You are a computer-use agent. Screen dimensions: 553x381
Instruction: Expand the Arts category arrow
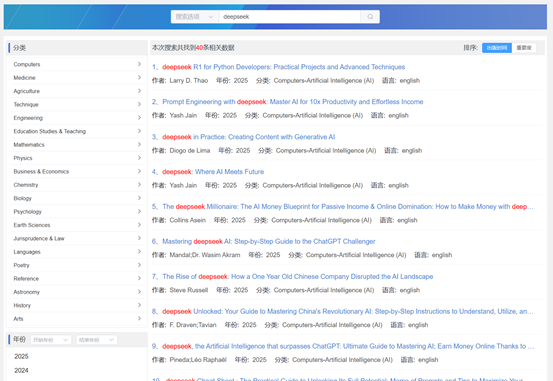coord(139,319)
